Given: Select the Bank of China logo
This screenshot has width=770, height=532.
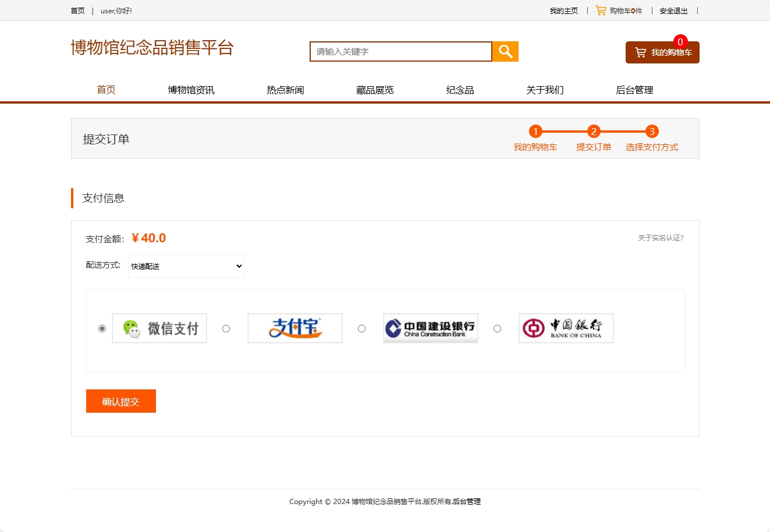Looking at the screenshot, I should (565, 328).
